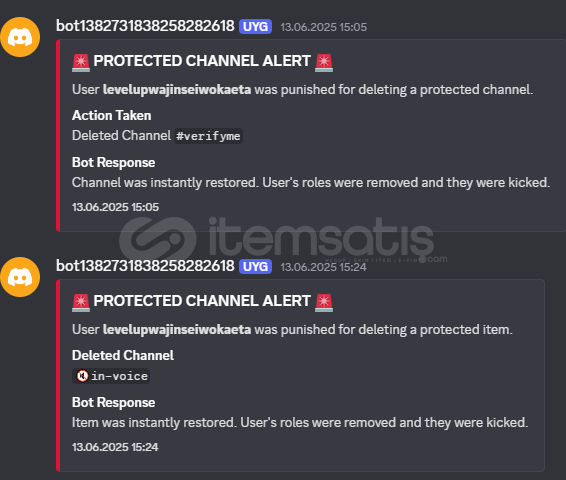Image resolution: width=566 pixels, height=480 pixels.
Task: Click the in-voice channel code tag
Action: (x=111, y=376)
